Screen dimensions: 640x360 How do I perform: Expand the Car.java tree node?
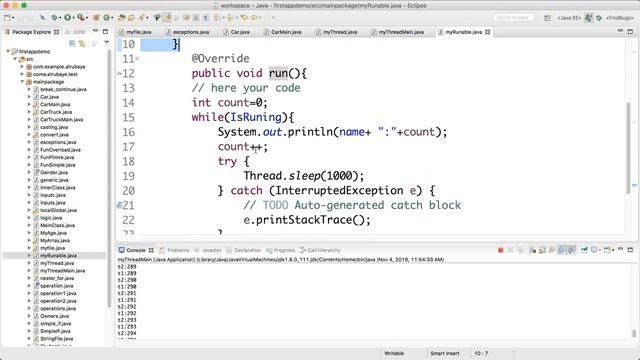[29, 97]
